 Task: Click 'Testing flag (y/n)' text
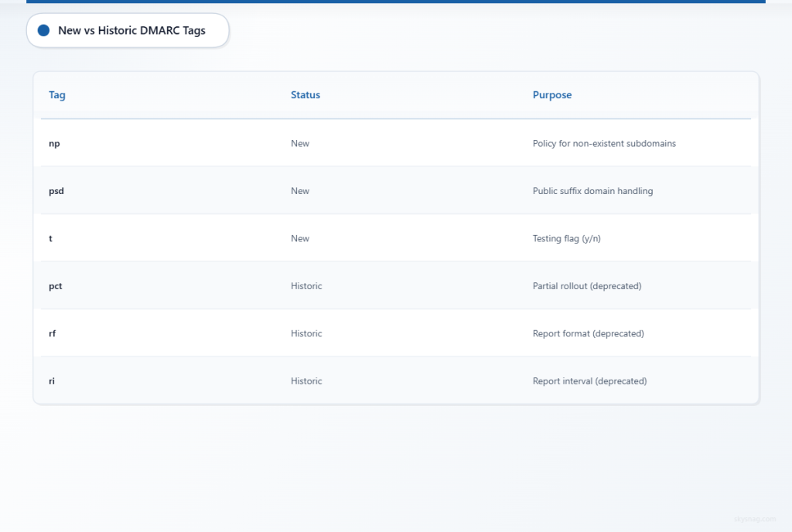567,238
